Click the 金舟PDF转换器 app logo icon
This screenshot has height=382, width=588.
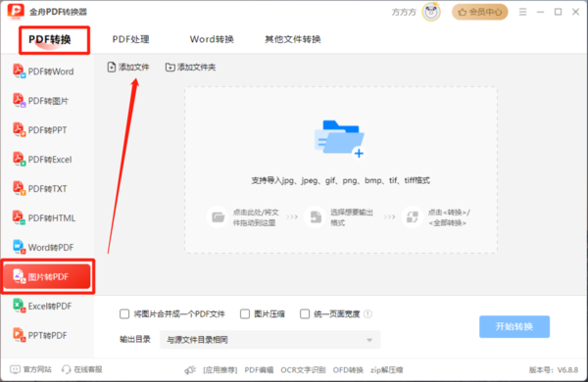click(16, 11)
